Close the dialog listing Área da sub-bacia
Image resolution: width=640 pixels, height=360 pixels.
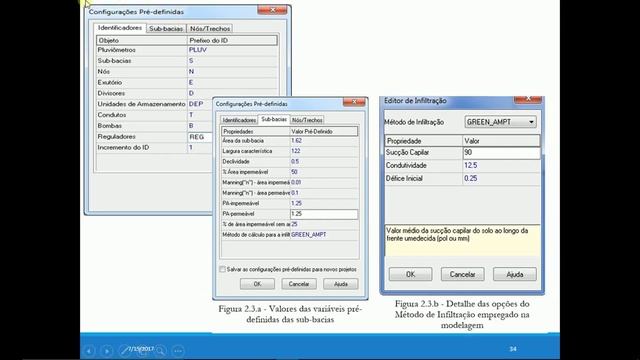354,102
